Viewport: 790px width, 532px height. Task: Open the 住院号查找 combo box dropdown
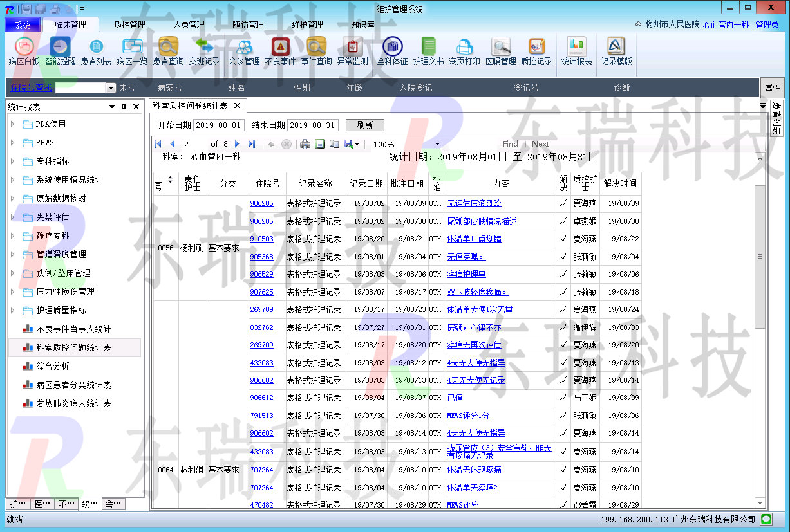pos(111,87)
